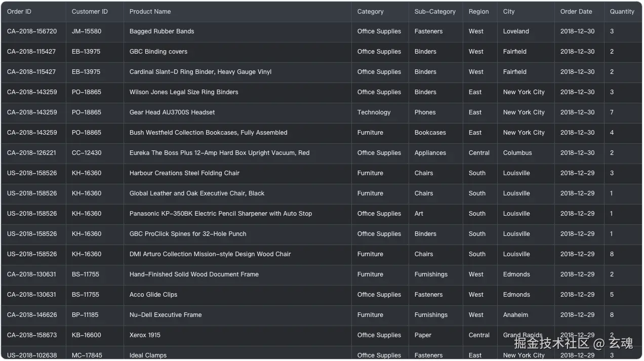644x361 pixels.
Task: Click the Technology category cell
Action: [374, 112]
